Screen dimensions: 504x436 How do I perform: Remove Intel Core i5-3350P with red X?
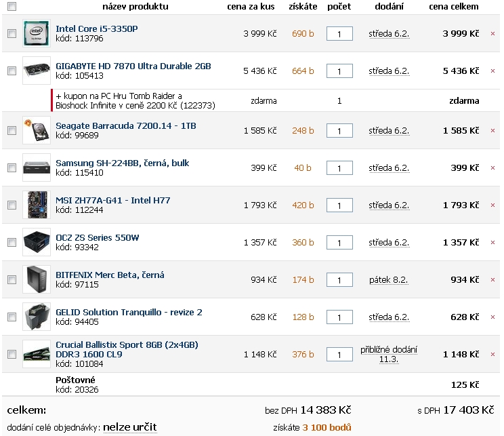click(x=492, y=33)
